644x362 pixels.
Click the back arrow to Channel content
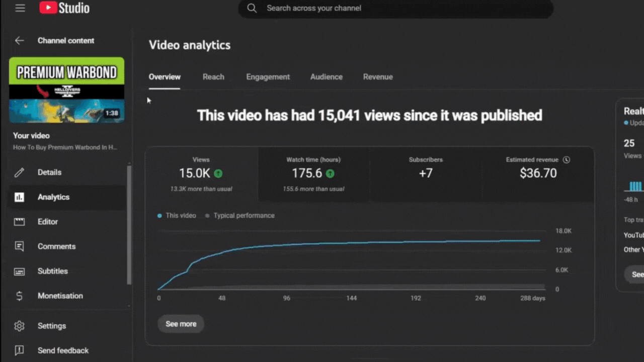click(19, 41)
